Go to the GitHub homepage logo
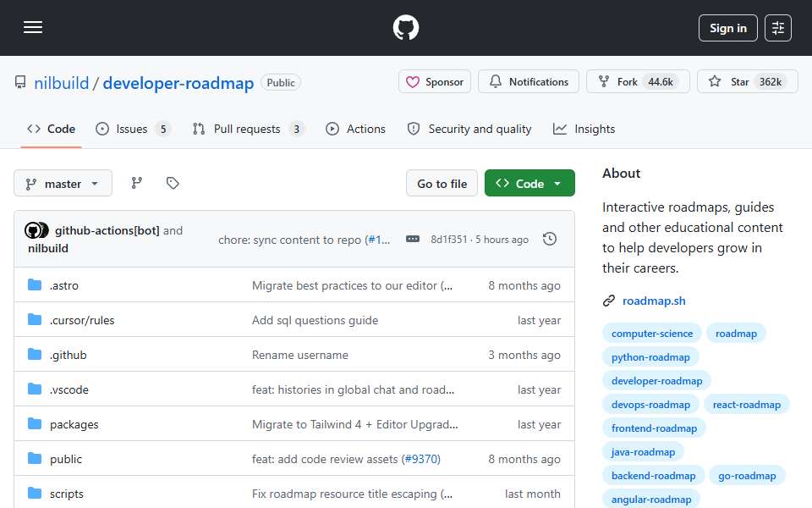 tap(405, 27)
